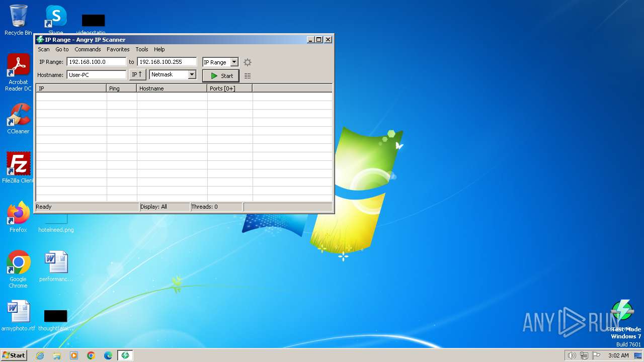This screenshot has width=644, height=362.
Task: Click the 'Threads: 0' status text
Action: (204, 207)
